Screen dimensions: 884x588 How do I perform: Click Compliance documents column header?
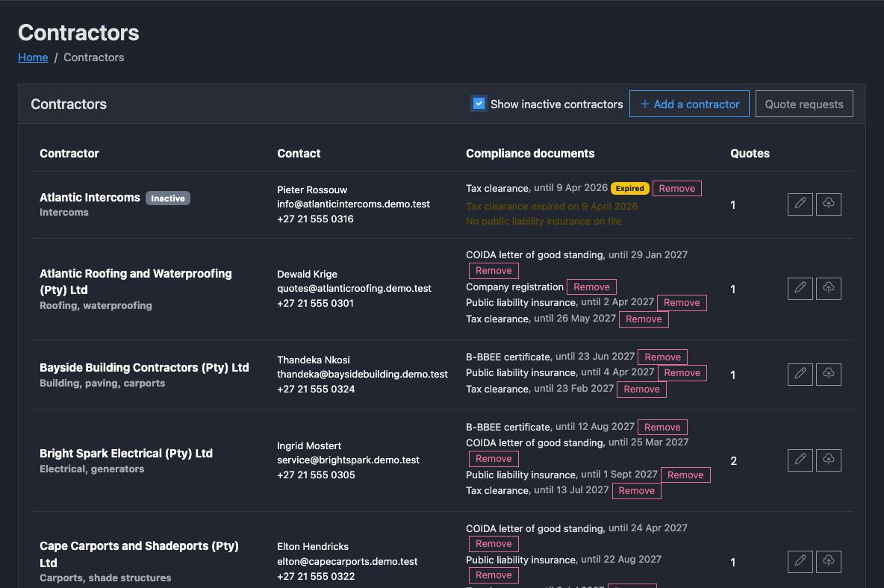530,153
